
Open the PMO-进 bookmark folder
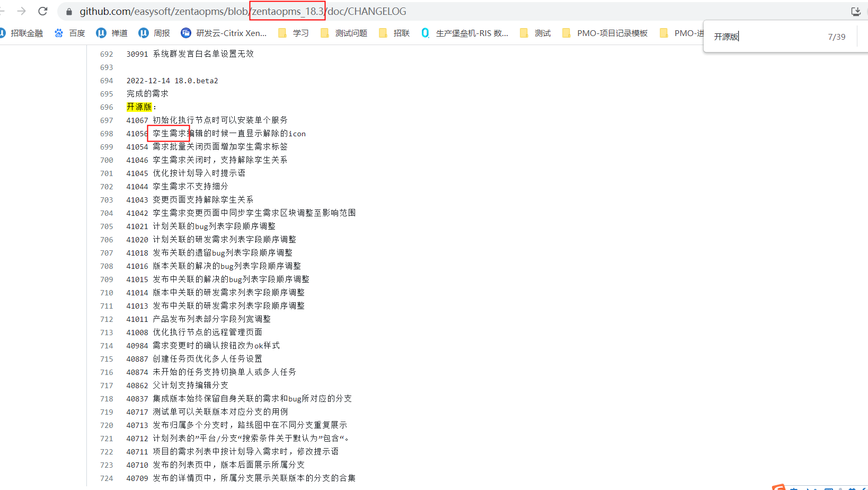pos(681,33)
